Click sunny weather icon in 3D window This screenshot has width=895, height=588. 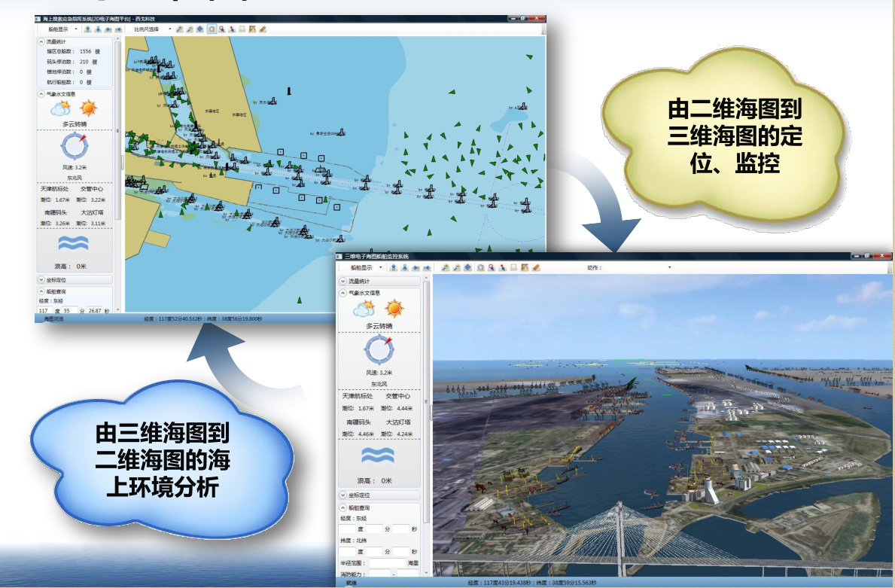394,309
